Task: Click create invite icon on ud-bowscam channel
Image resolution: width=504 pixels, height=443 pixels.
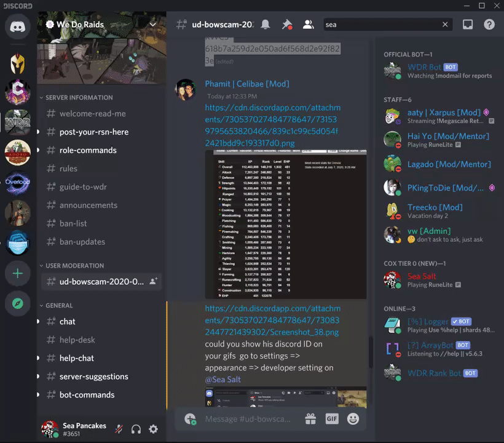Action: [x=154, y=281]
